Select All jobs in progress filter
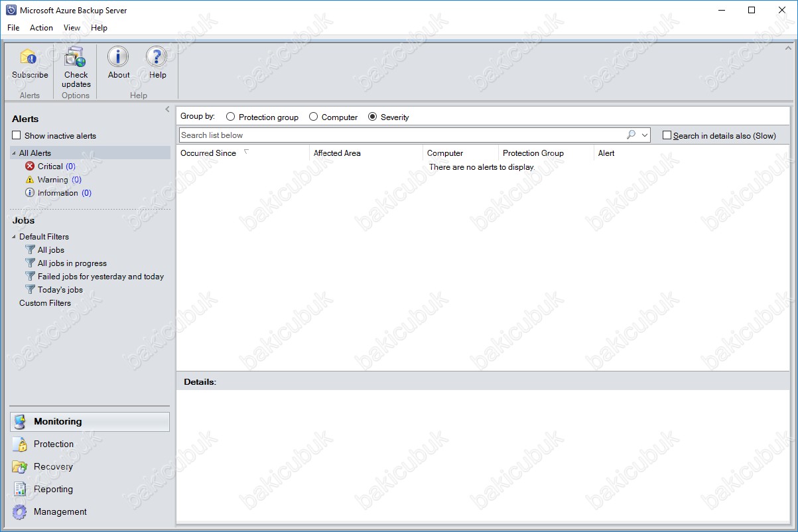 point(72,263)
